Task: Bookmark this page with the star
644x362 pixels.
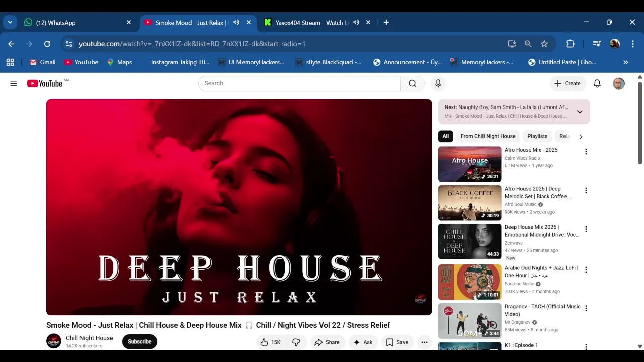Action: (x=544, y=44)
